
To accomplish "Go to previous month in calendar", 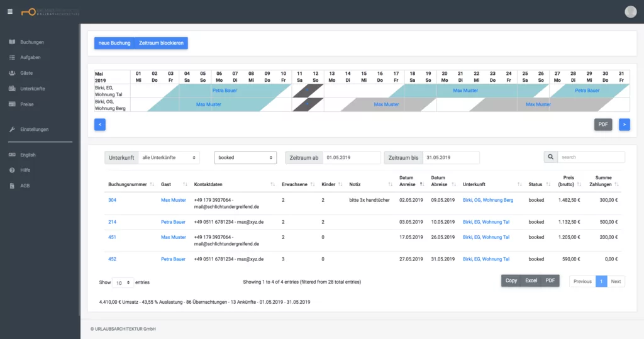I will (x=100, y=125).
